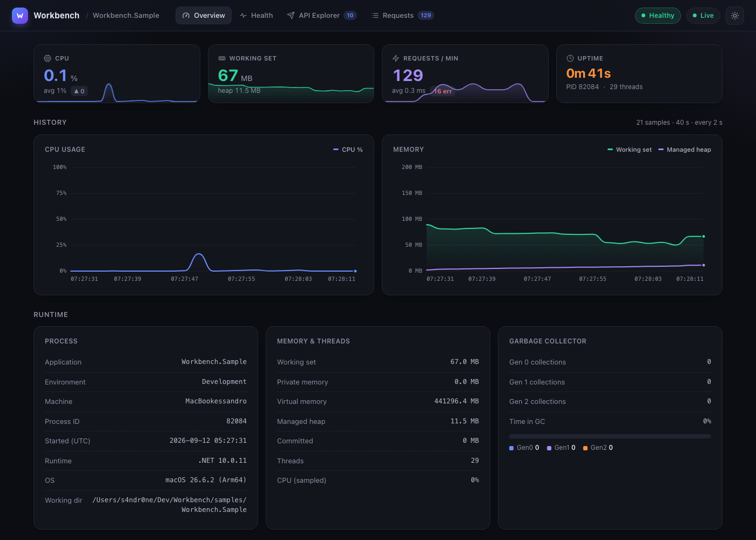Viewport: 756px width, 540px height.
Task: Open the Health tab
Action: [x=256, y=16]
